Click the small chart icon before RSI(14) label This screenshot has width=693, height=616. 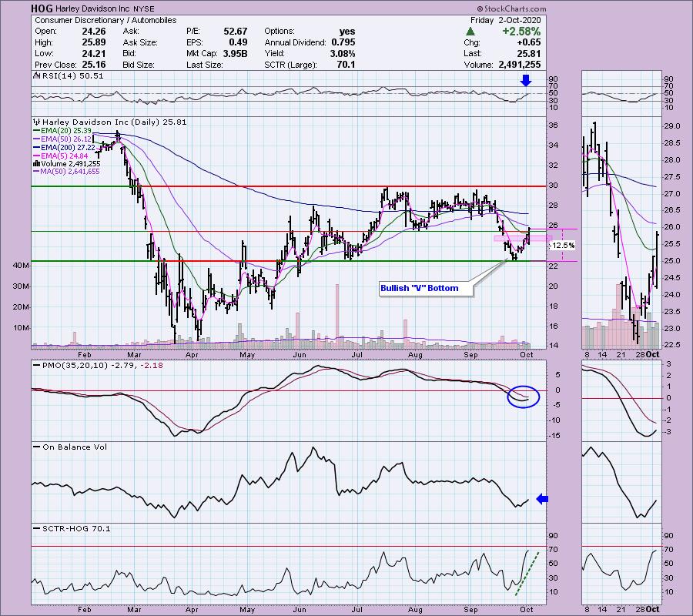pyautogui.click(x=35, y=75)
